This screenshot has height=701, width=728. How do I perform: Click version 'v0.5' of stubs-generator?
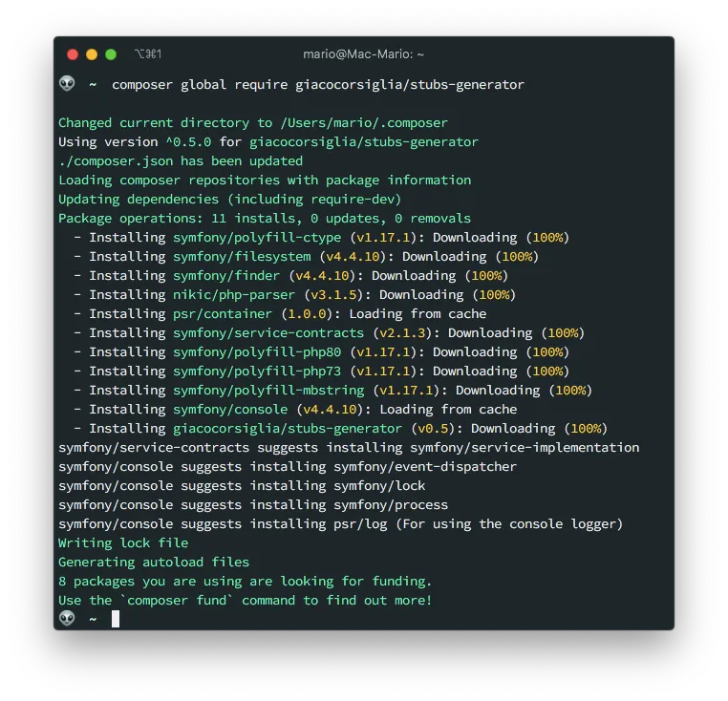click(433, 428)
